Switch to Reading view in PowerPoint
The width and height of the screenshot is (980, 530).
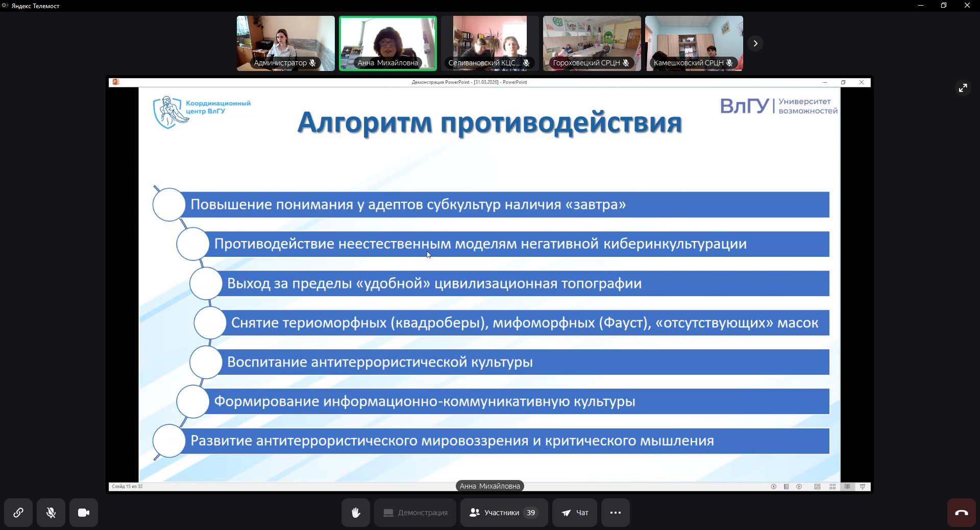coord(847,487)
